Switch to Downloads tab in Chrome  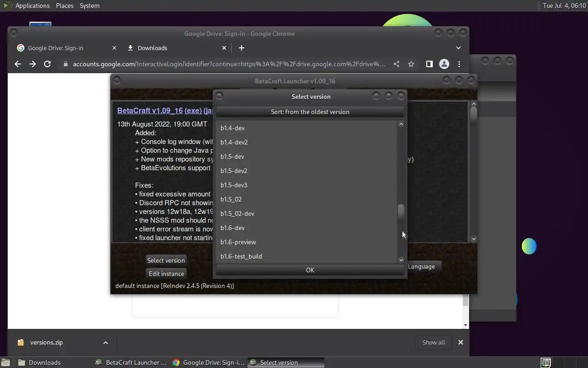tap(177, 48)
